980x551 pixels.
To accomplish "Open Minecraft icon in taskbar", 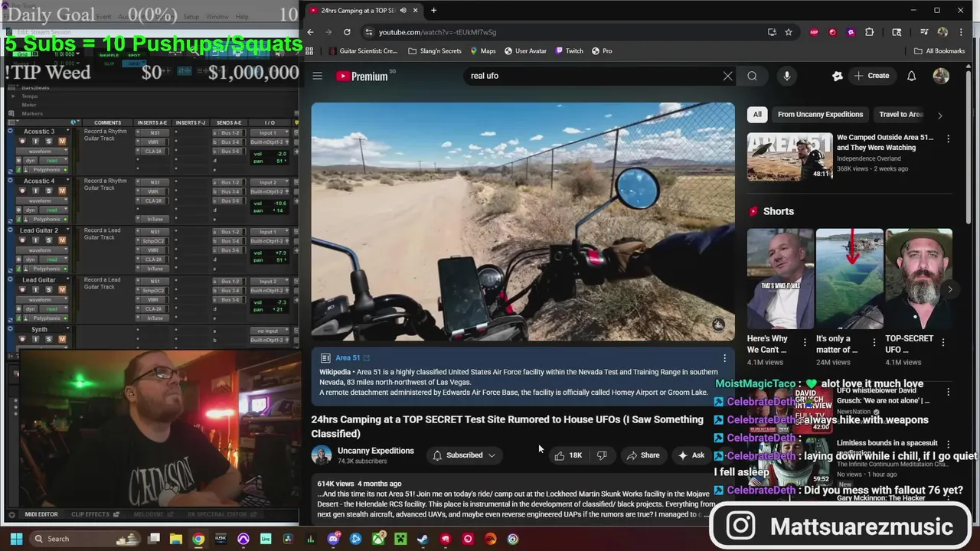I will (x=400, y=539).
